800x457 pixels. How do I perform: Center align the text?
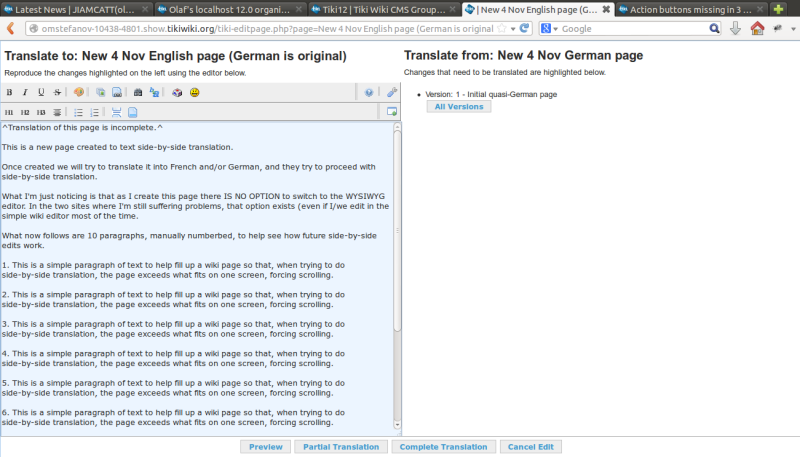[x=57, y=112]
